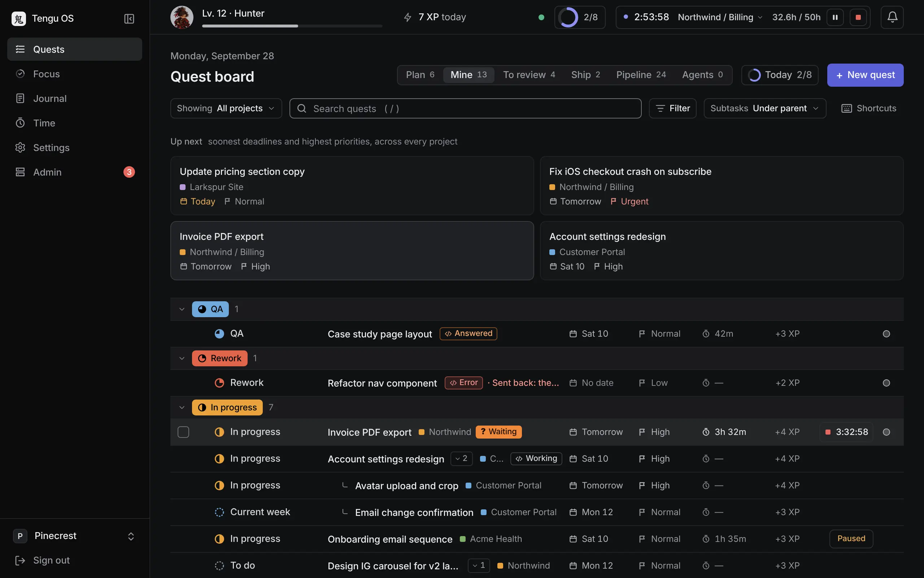Open the Pinecrest workspace switcher
The width and height of the screenshot is (924, 578).
pos(75,536)
